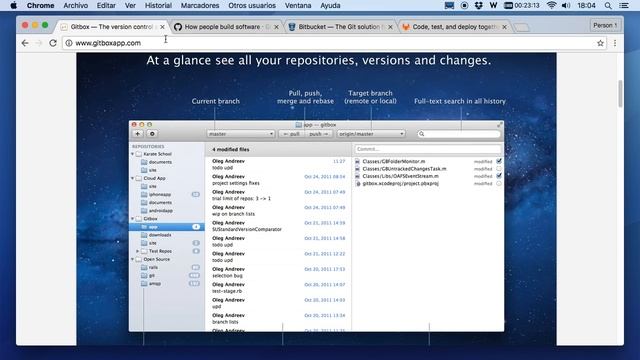The image size is (640, 360).
Task: Click the gear settings button in Gitbox
Action: point(152,134)
